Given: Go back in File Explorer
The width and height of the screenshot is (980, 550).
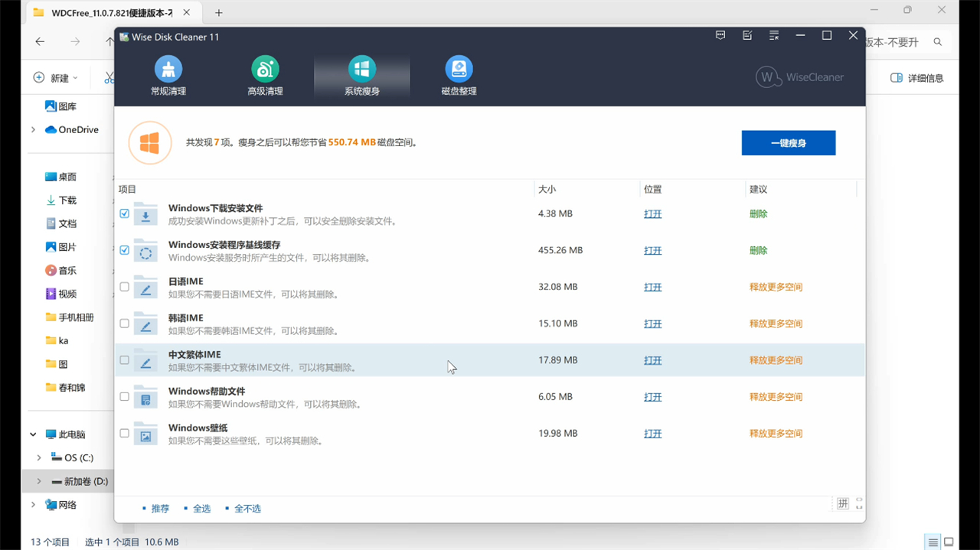Looking at the screenshot, I should point(40,42).
